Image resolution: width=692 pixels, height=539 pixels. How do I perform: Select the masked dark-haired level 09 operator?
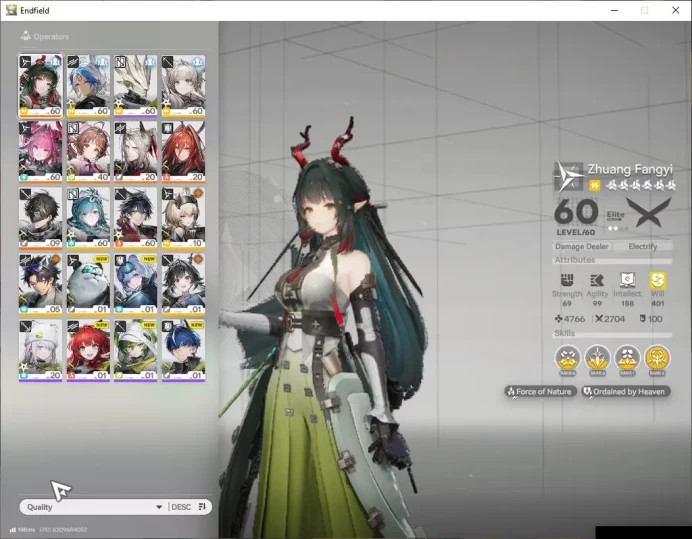(x=40, y=218)
